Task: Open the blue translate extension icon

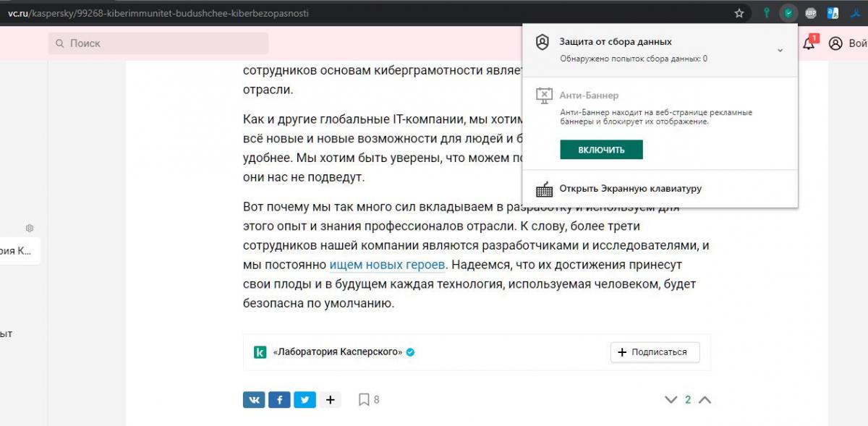Action: (x=833, y=13)
